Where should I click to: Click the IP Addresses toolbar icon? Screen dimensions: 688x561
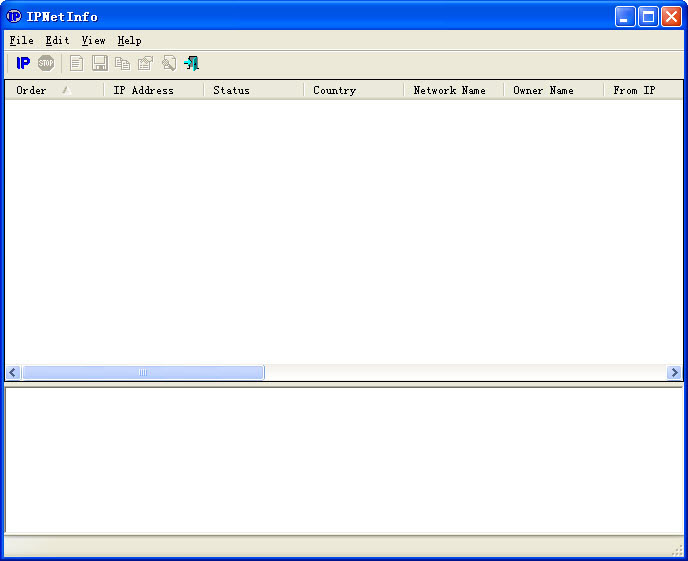coord(22,63)
